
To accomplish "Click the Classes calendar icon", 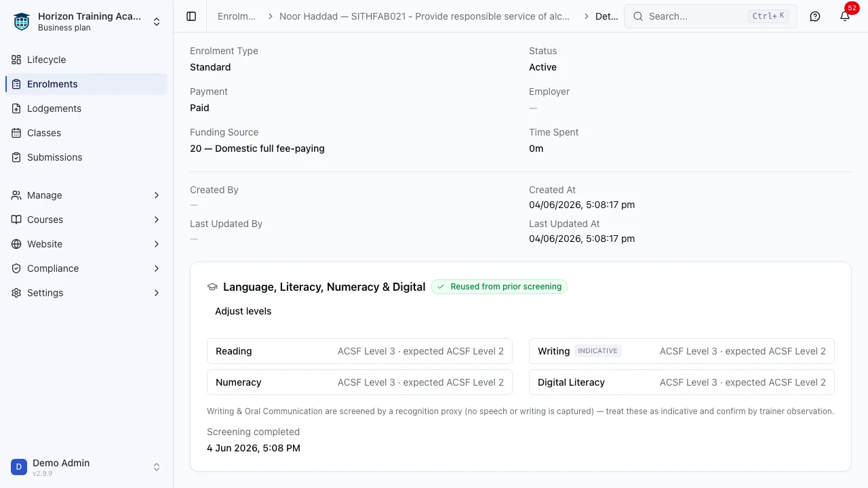I will click(x=16, y=133).
